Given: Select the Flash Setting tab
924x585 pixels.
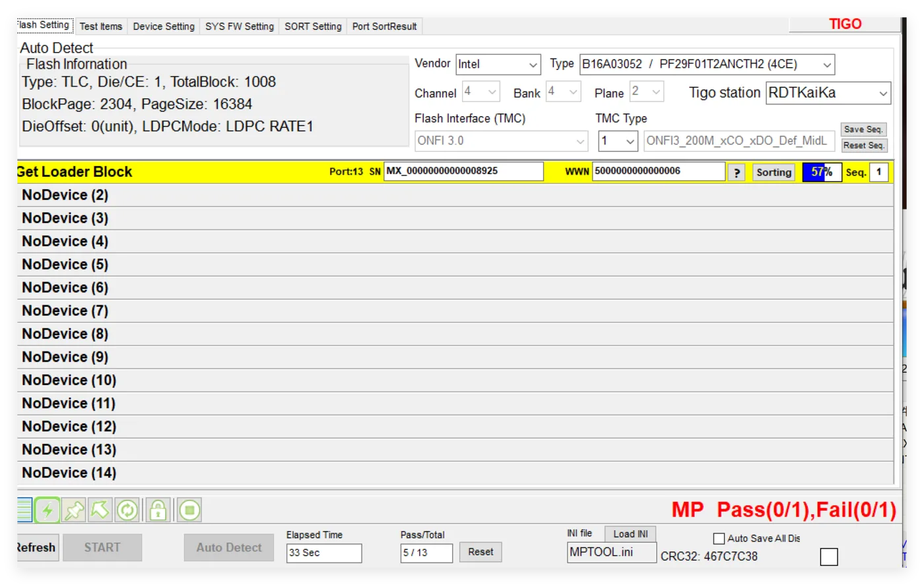Looking at the screenshot, I should click(x=45, y=25).
